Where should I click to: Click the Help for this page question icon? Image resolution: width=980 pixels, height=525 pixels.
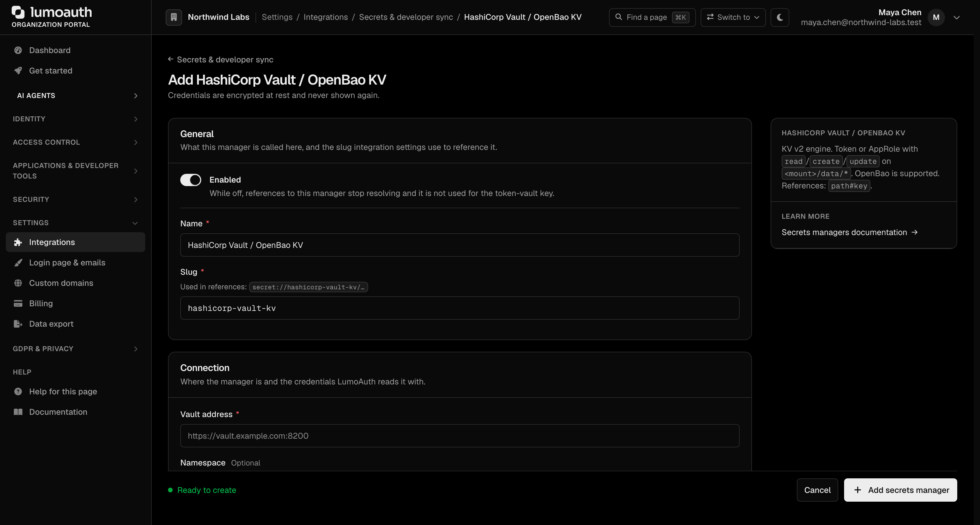coord(18,391)
